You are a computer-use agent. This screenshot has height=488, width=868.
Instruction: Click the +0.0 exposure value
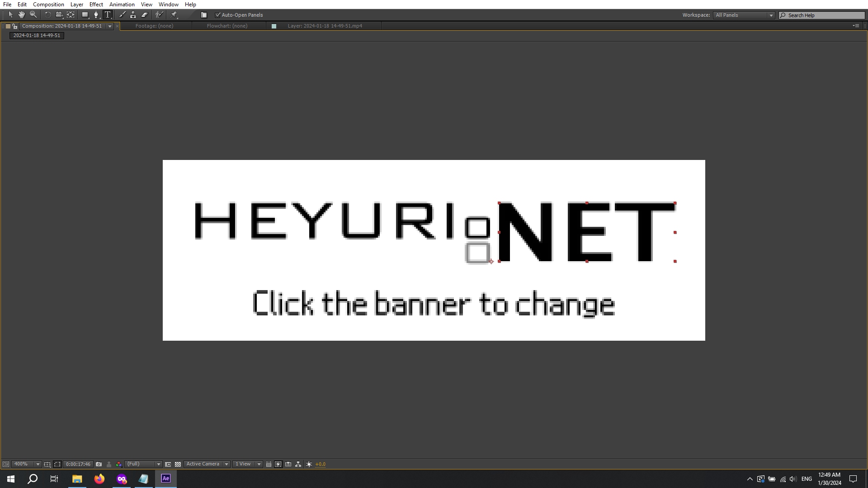pos(321,464)
